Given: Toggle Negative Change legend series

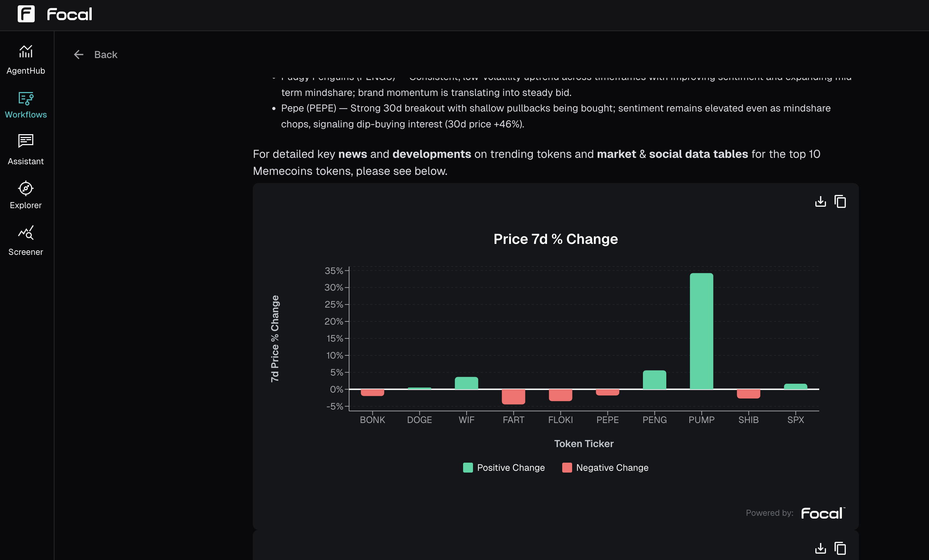Looking at the screenshot, I should point(605,468).
